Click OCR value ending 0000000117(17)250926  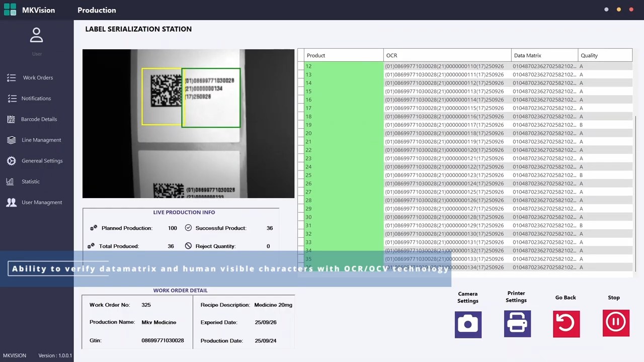pos(444,125)
